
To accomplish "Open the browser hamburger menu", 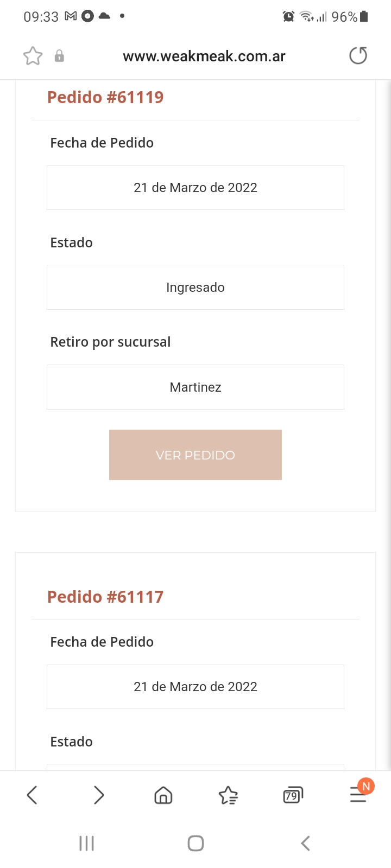I will click(358, 795).
